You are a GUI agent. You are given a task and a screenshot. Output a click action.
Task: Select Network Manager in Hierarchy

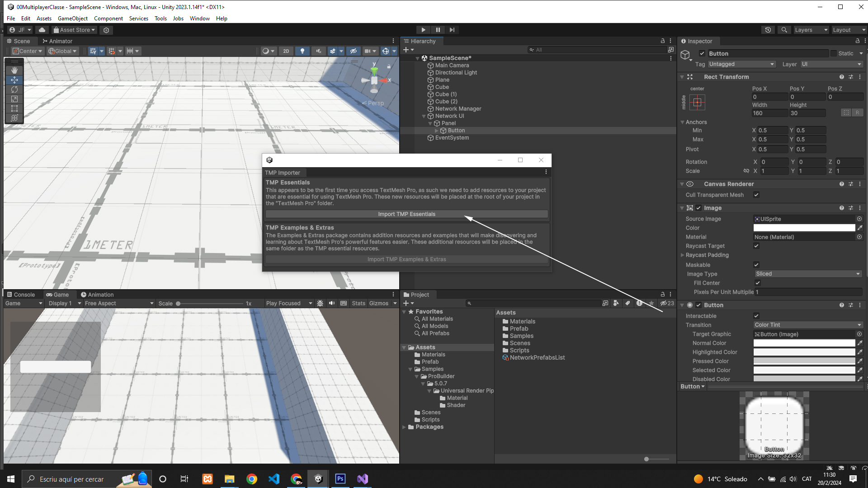[x=458, y=109]
